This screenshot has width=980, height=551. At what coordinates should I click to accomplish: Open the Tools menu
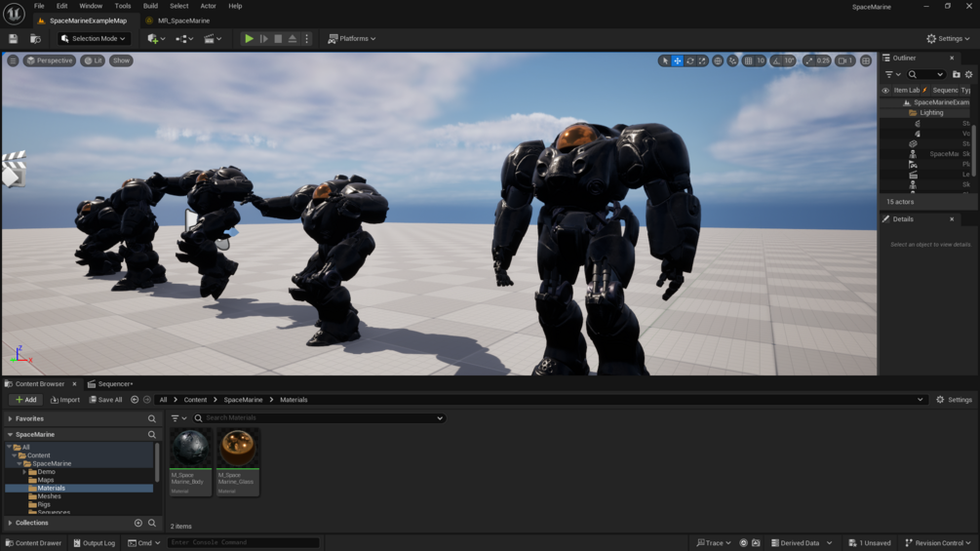[123, 6]
